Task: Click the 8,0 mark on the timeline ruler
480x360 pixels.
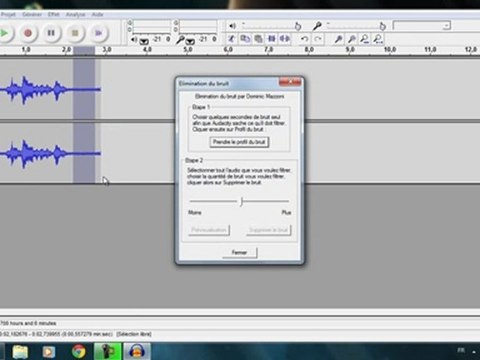Action: [x=309, y=50]
